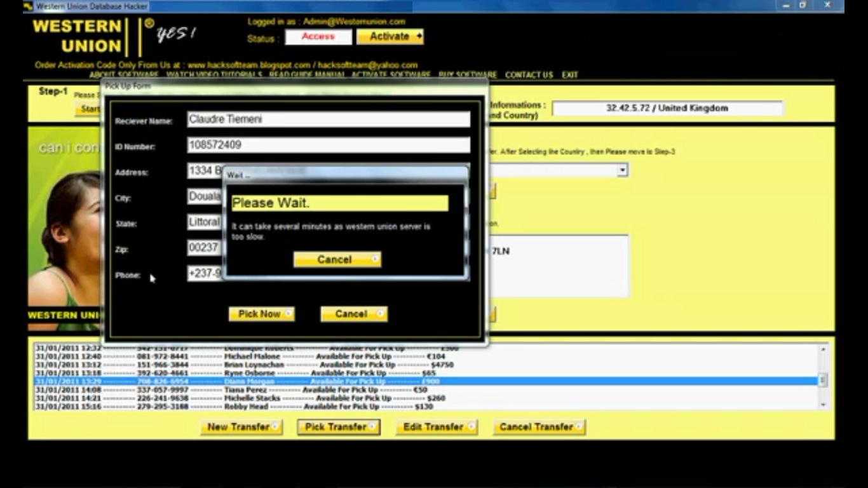Click the IP information field showing United Kingdom
The width and height of the screenshot is (868, 488).
(x=667, y=108)
